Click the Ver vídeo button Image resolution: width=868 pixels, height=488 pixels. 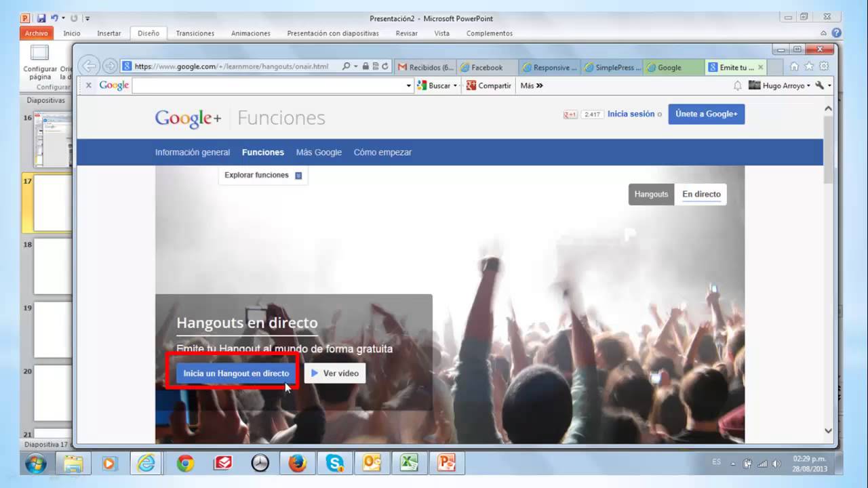pyautogui.click(x=335, y=373)
